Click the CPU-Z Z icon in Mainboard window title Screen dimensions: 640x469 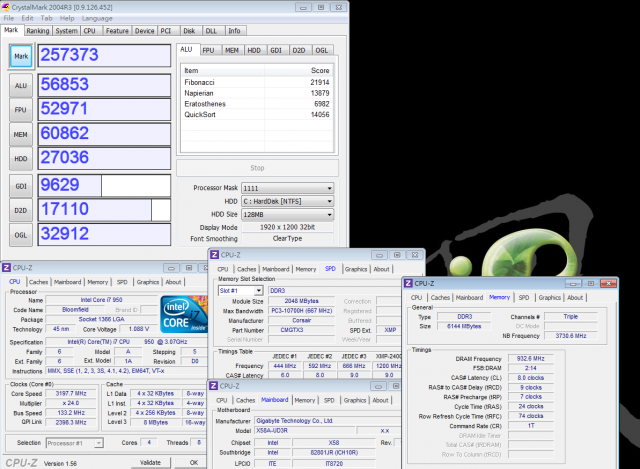(213, 386)
